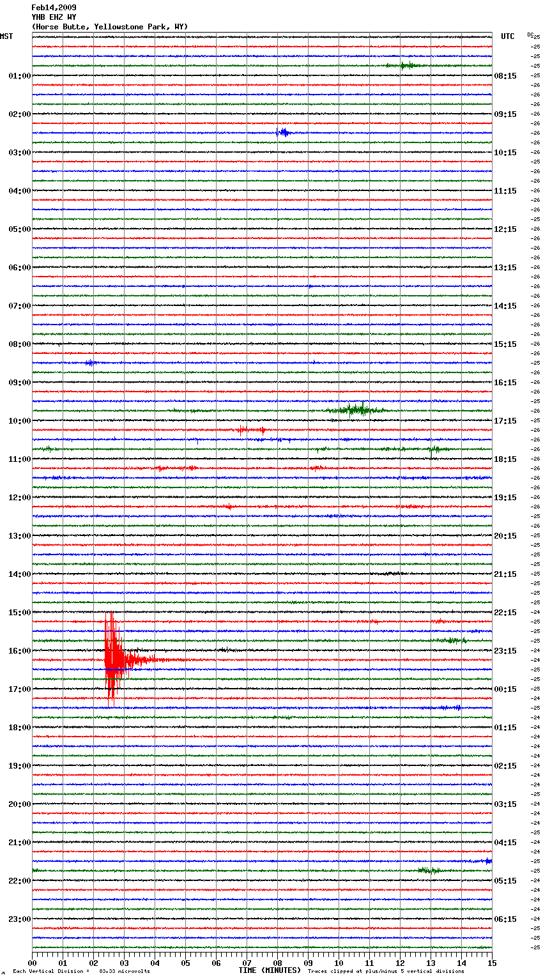543x980 pixels.
Task: Click the Traces clipped at plus/minus footnote
Action: 386,972
